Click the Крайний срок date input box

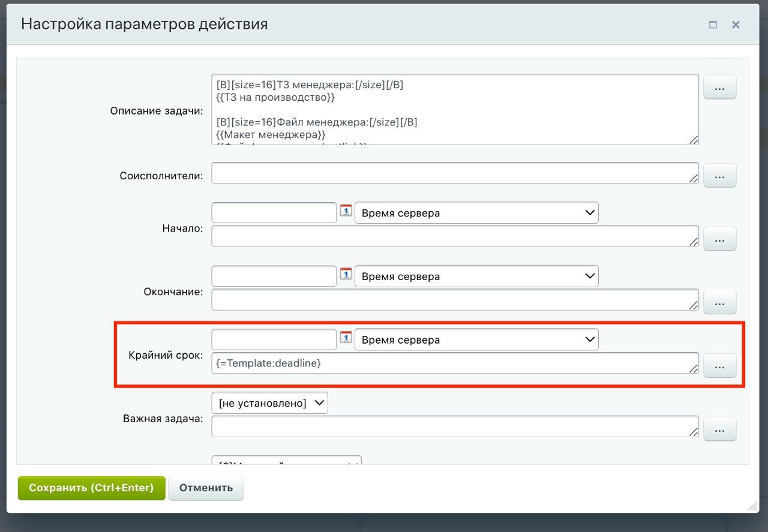click(274, 339)
